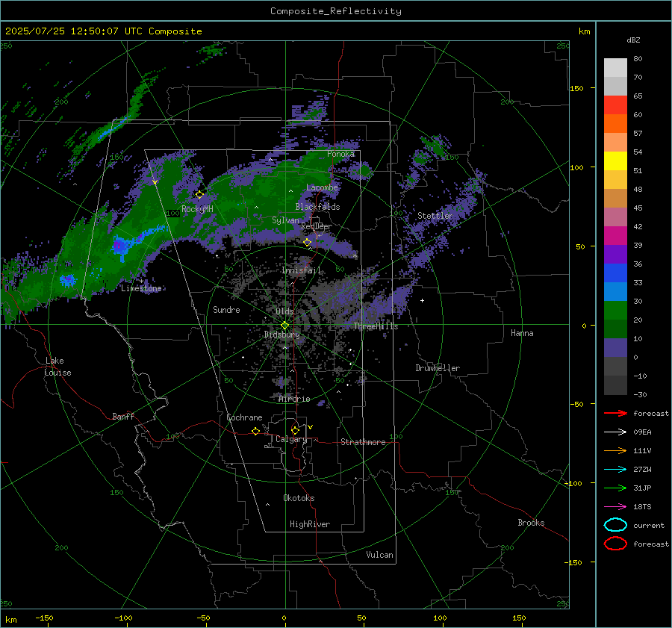Click the yellow diamond marker below Cochrane
This screenshot has width=672, height=628.
256,432
